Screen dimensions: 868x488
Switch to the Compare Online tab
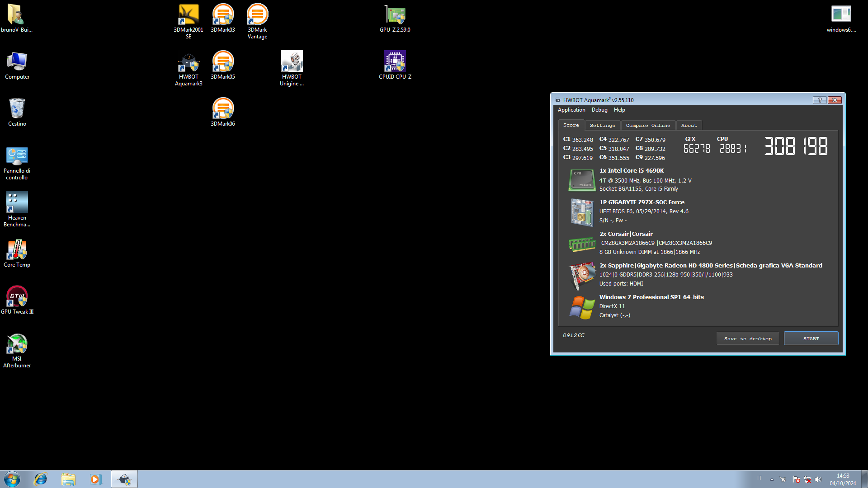pos(648,126)
